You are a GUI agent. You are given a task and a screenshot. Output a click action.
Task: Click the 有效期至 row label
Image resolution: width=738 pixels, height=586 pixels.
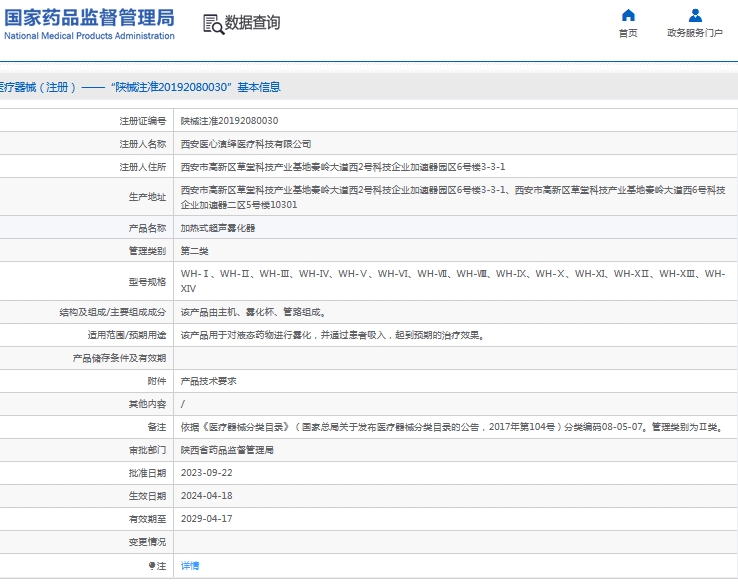click(147, 519)
